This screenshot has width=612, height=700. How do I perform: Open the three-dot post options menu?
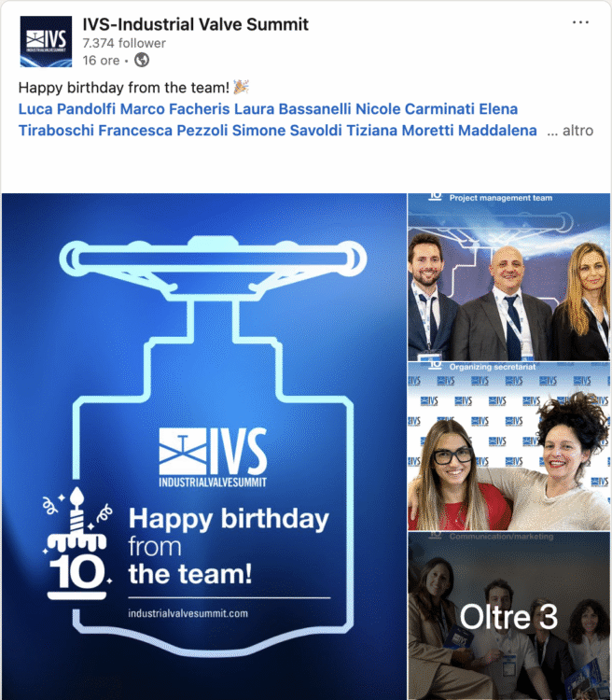click(x=580, y=22)
